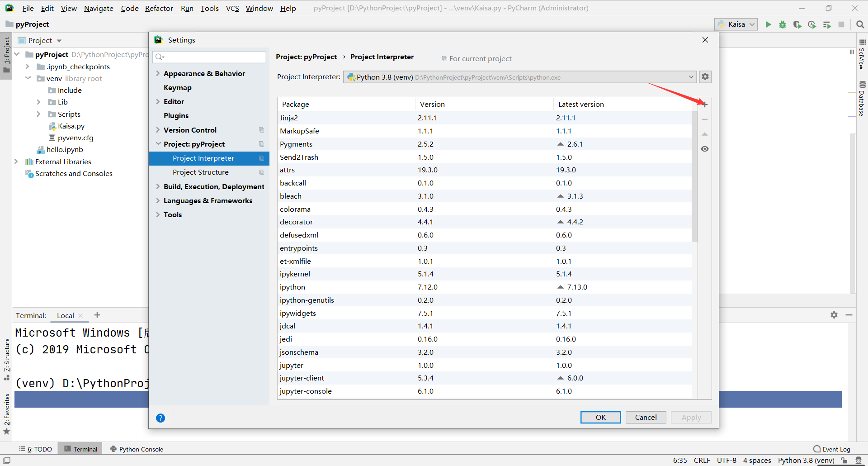Open the Event Log
Image resolution: width=868 pixels, height=466 pixels.
tap(832, 449)
